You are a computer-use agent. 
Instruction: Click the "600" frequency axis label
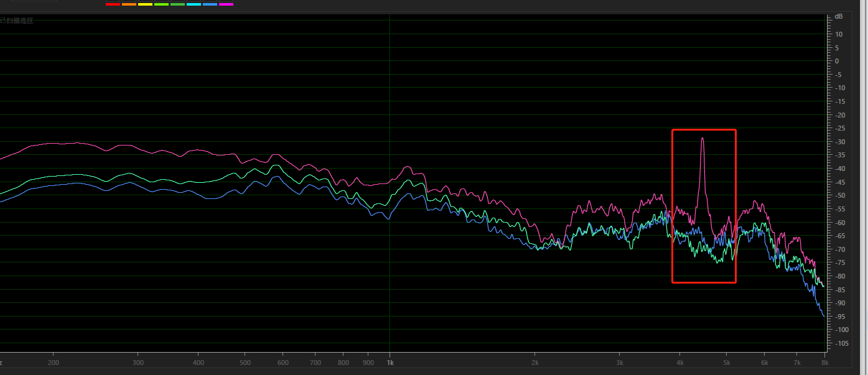[283, 363]
